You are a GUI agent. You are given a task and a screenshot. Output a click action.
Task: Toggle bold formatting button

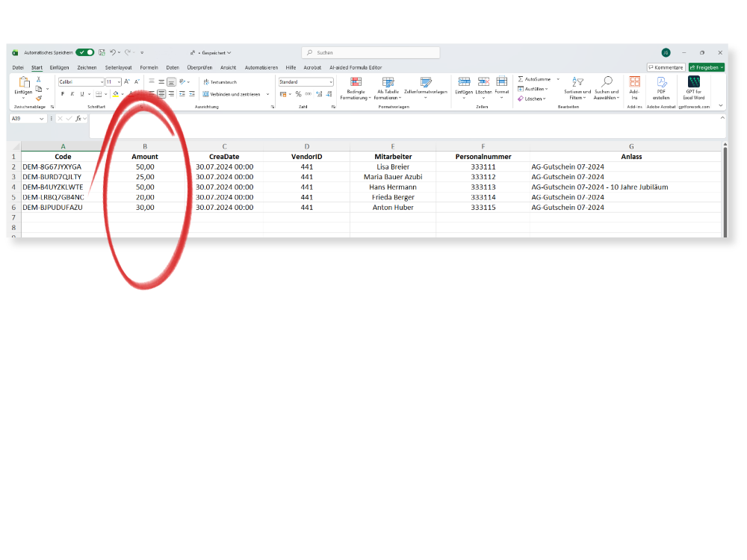point(63,94)
